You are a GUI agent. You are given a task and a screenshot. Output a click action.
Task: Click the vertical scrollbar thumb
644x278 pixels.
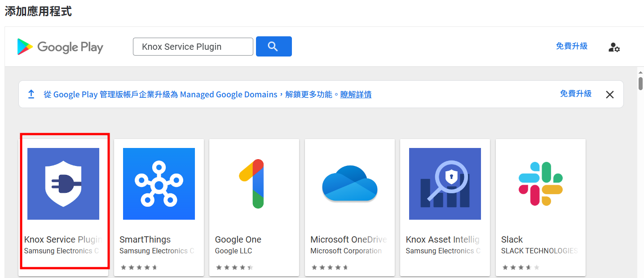[640, 84]
